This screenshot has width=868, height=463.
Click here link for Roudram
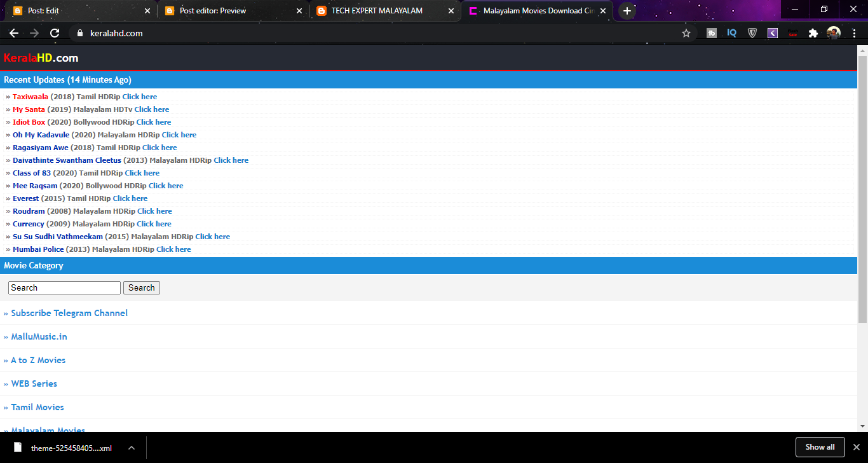pos(154,211)
